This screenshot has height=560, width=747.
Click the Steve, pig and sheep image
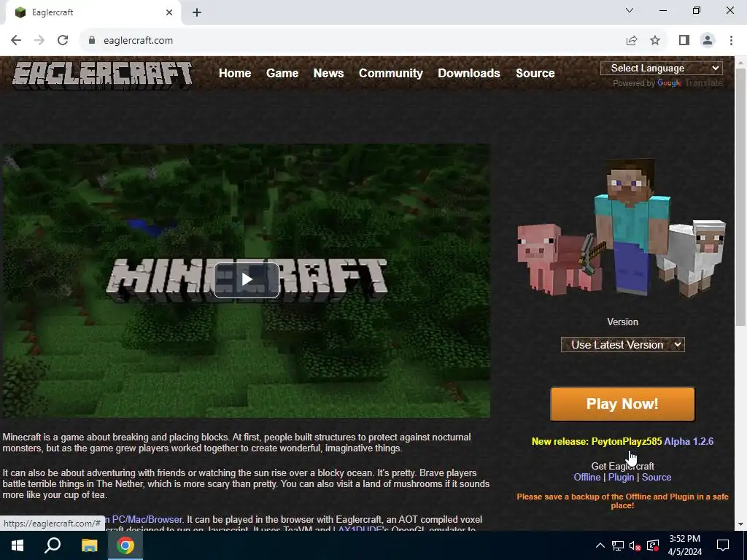[622, 228]
